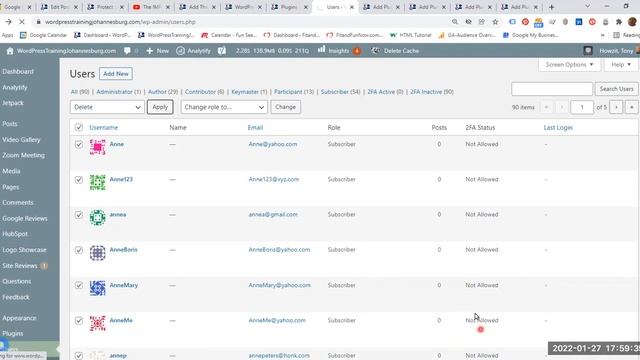The height and width of the screenshot is (360, 640).
Task: Switch to the YouTube browser tab
Action: tap(151, 7)
